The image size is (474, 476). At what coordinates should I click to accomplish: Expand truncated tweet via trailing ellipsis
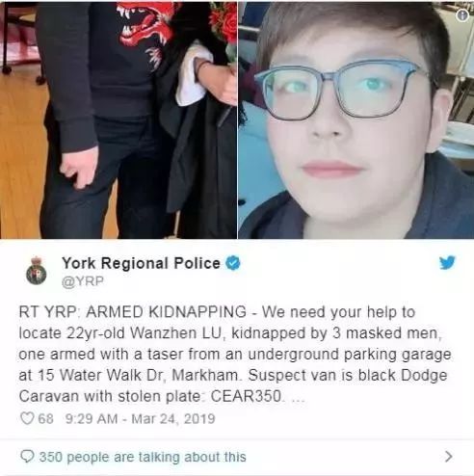click(298, 397)
